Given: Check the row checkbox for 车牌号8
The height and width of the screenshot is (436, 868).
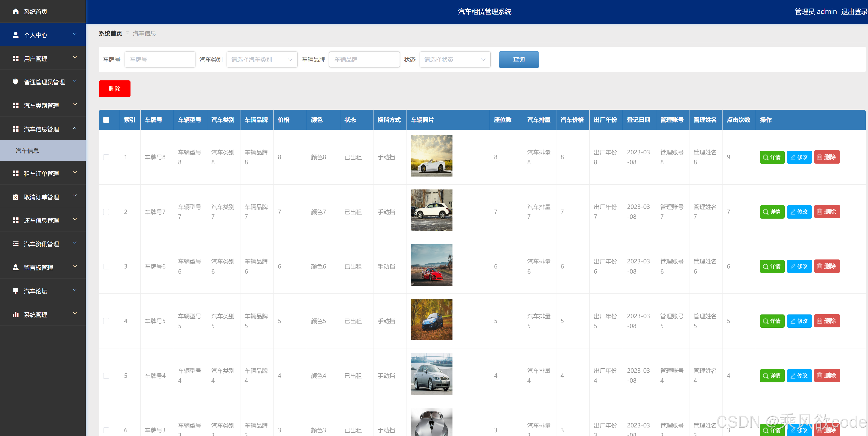Looking at the screenshot, I should coord(106,157).
